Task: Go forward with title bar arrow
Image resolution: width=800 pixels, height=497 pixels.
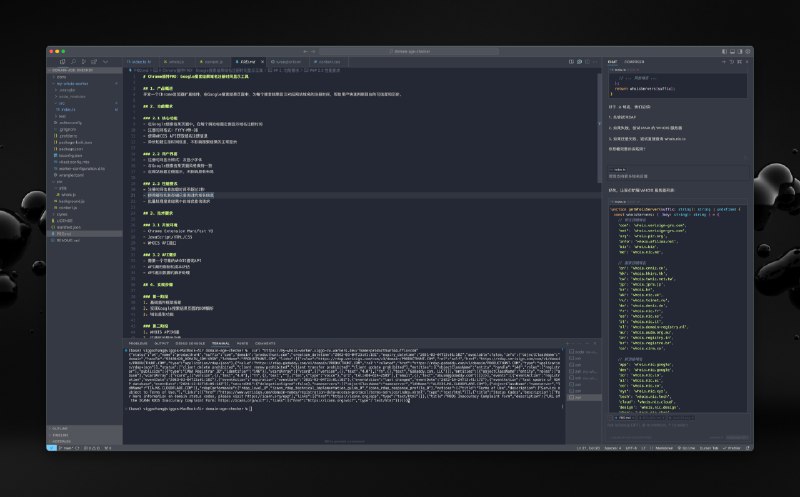Action: tap(313, 52)
